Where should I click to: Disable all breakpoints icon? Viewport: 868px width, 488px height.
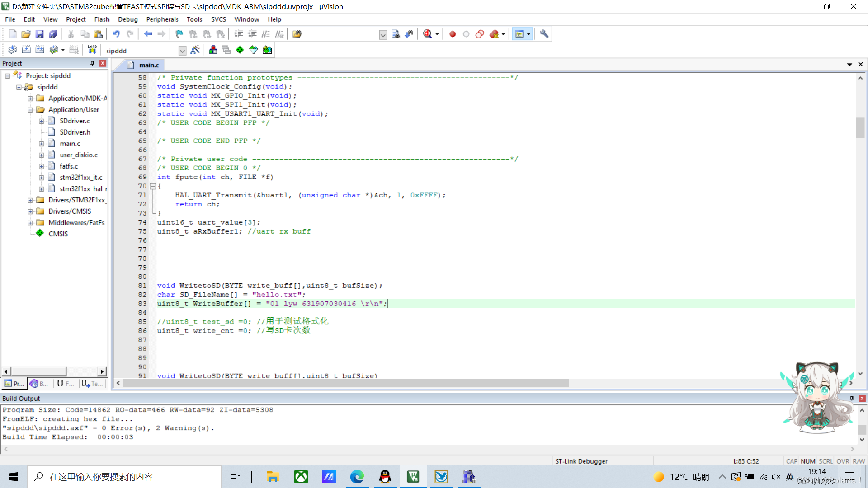point(480,34)
